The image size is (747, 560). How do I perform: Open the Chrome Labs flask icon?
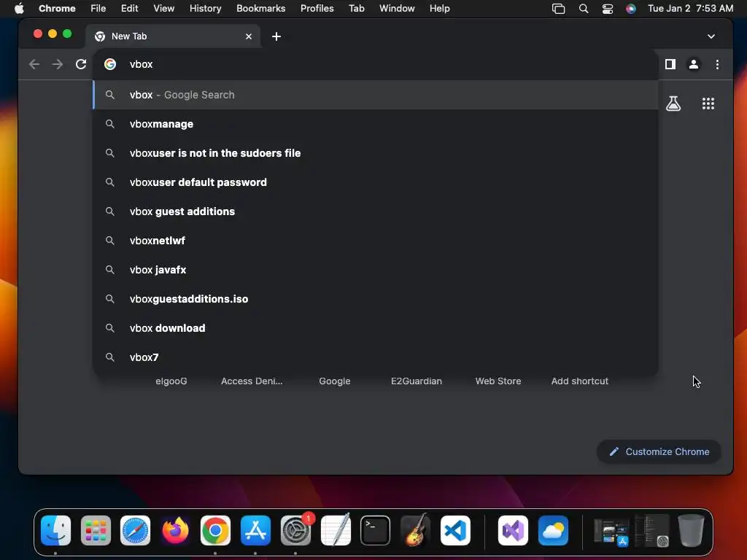[673, 104]
